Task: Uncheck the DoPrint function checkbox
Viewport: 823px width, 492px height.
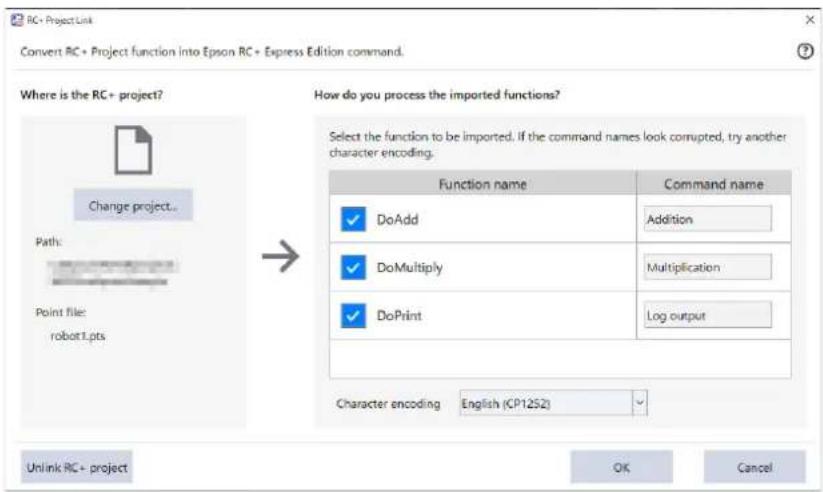Action: pyautogui.click(x=353, y=316)
